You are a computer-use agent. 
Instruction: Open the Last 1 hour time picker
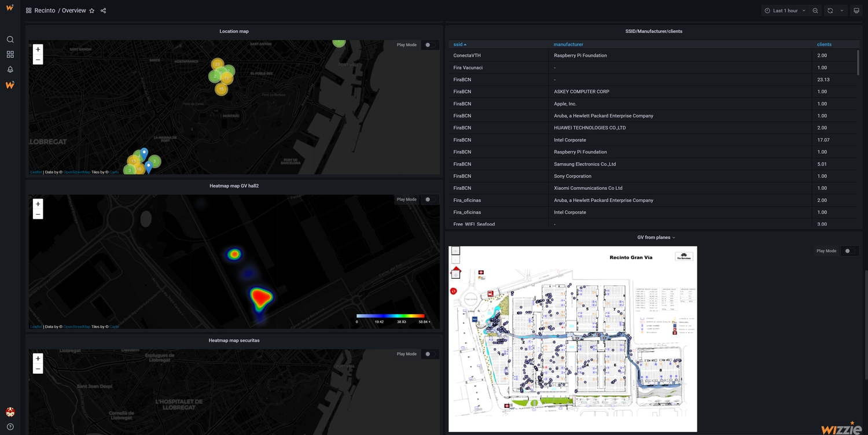[x=784, y=10]
